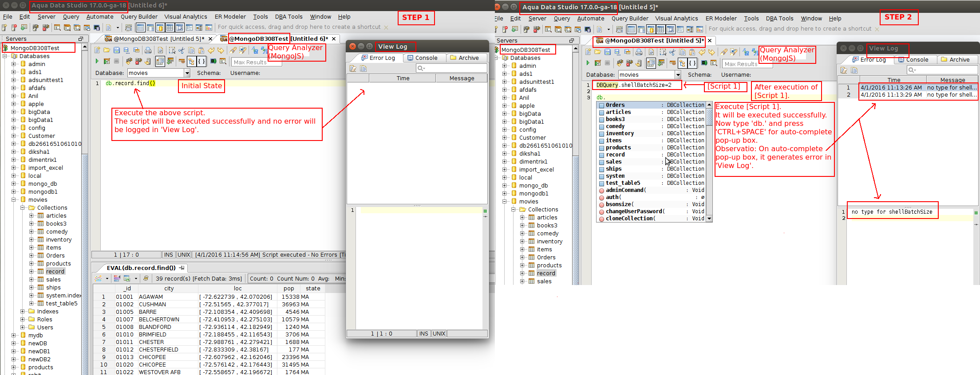Screen dimensions: 980x375
Task: Click the pop column header in results grid
Action: 289,289
